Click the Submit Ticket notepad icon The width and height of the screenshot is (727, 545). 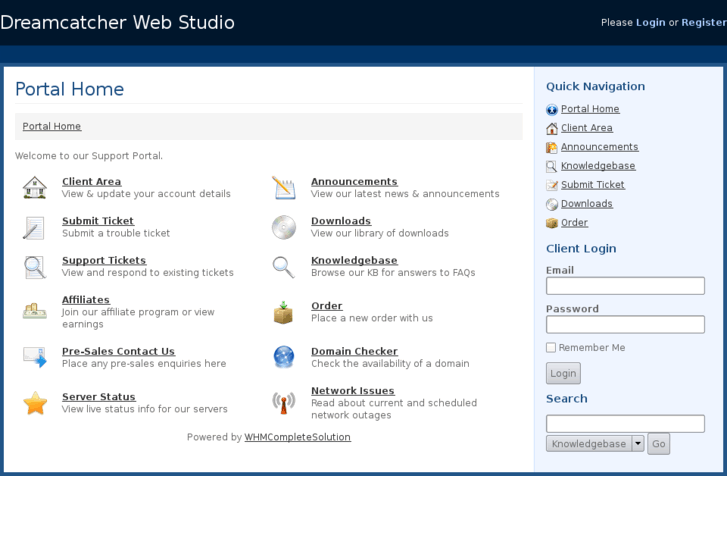coord(35,228)
